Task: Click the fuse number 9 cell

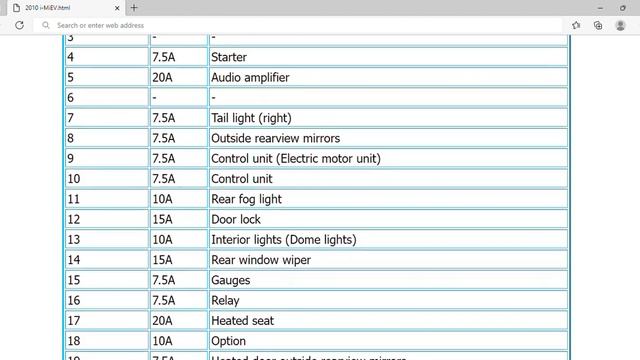Action: [107, 158]
